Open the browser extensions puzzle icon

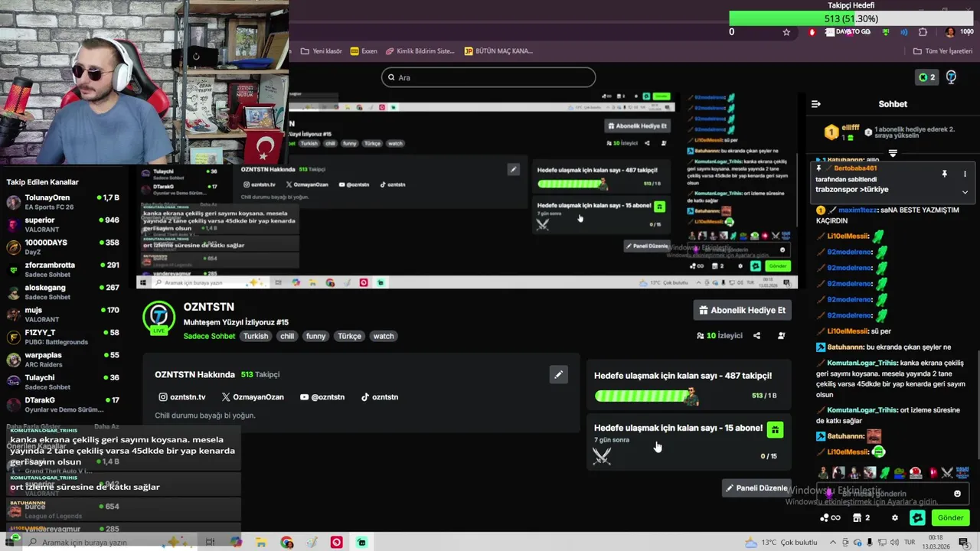(x=923, y=32)
